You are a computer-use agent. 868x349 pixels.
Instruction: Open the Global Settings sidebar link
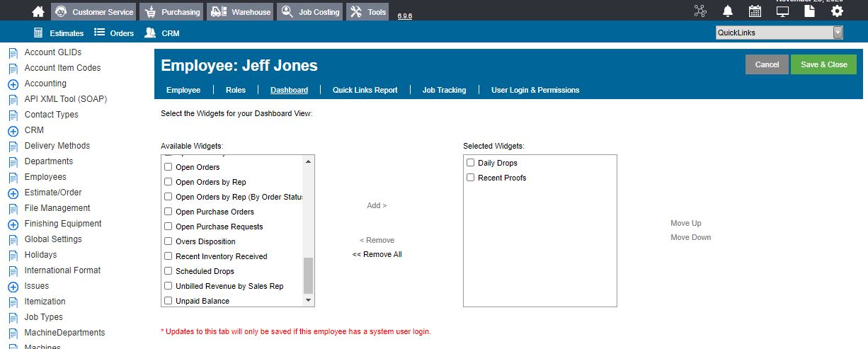(53, 239)
